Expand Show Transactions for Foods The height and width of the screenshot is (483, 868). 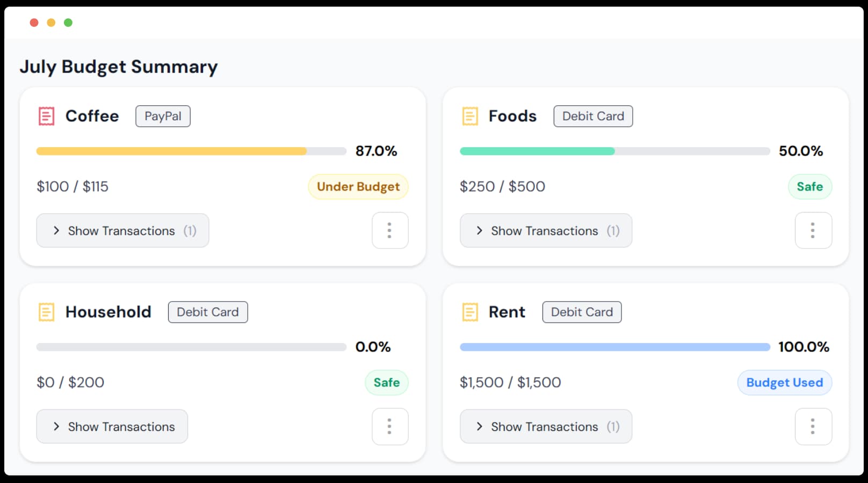point(545,231)
